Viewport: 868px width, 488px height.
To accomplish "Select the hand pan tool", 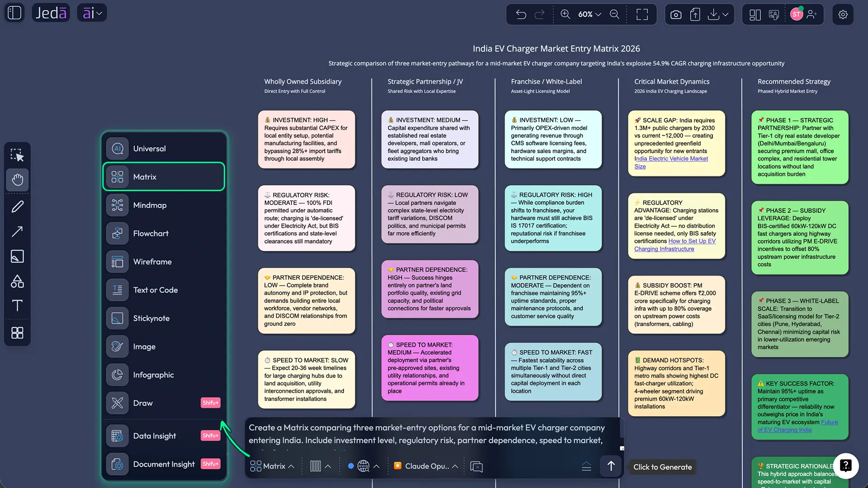I will tap(17, 180).
